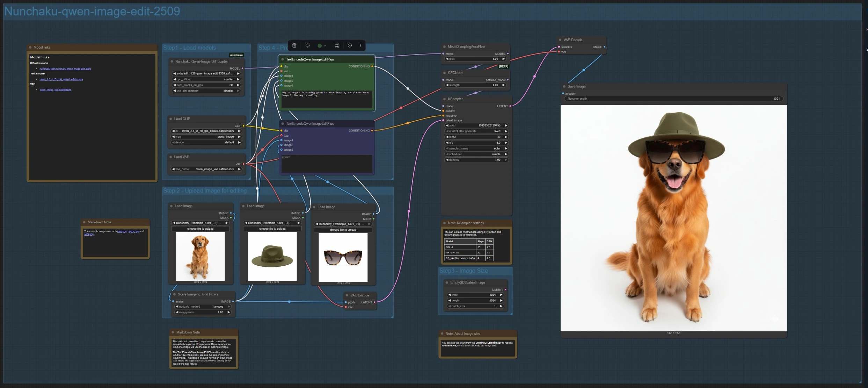Image resolution: width=868 pixels, height=388 pixels.
Task: Change scheduler simple in KSampler
Action: tap(476, 154)
